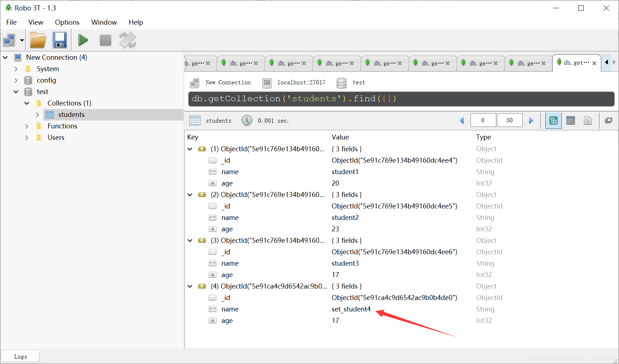Screen dimensions: 619x364
Task: Click the query text editor field
Action: point(401,99)
